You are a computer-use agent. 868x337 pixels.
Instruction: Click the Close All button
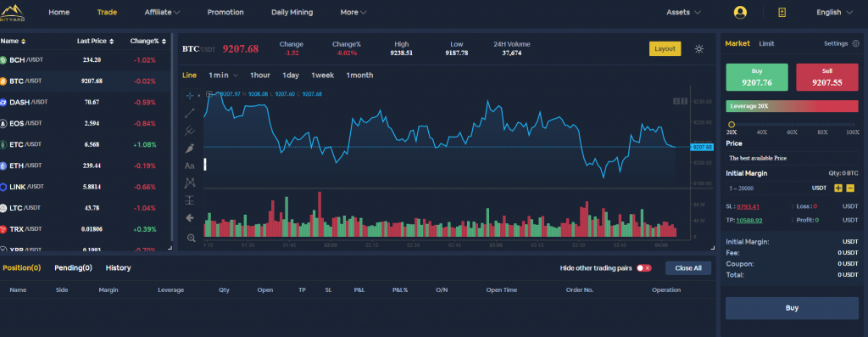click(x=688, y=268)
